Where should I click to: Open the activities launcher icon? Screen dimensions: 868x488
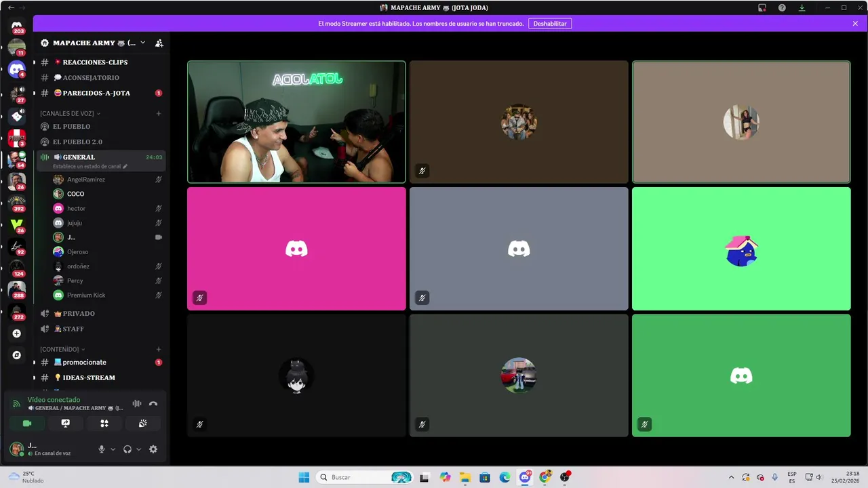104,423
